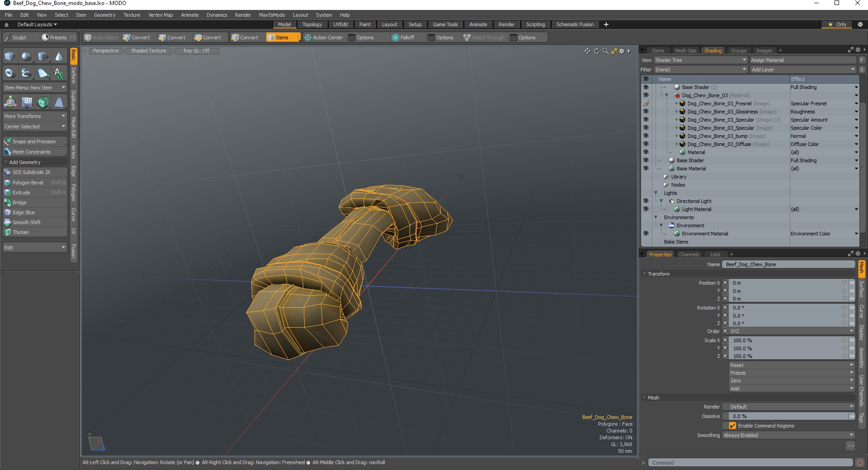Click the F button beside Assign Material
The image size is (868, 470).
click(862, 60)
